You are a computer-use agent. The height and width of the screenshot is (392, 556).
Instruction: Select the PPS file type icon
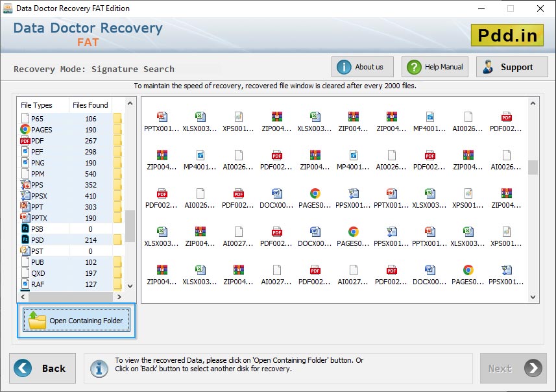pyautogui.click(x=25, y=184)
